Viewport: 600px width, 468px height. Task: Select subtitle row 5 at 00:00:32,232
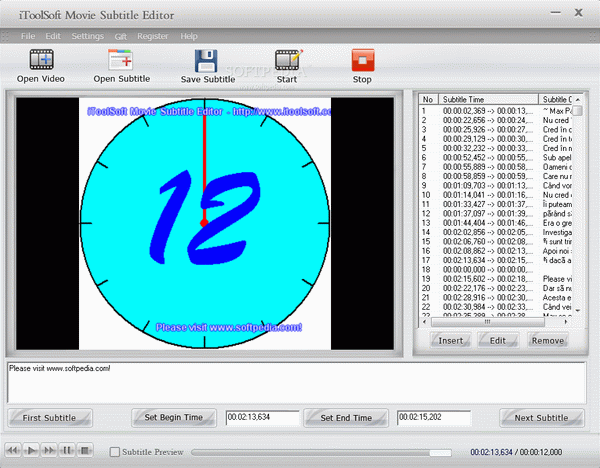tap(496, 148)
